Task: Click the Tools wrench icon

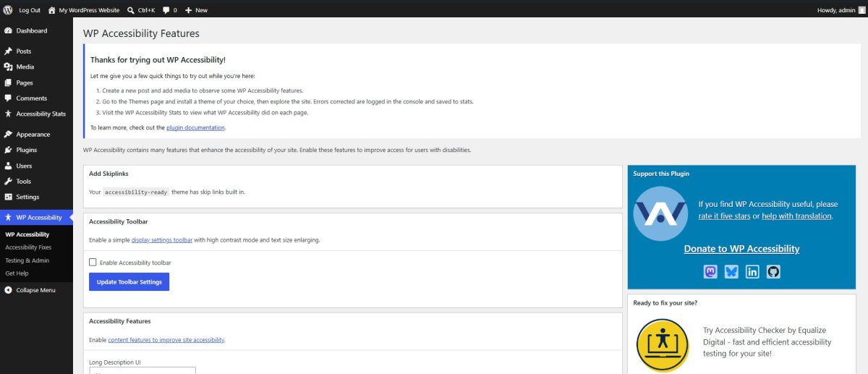Action: coord(8,182)
